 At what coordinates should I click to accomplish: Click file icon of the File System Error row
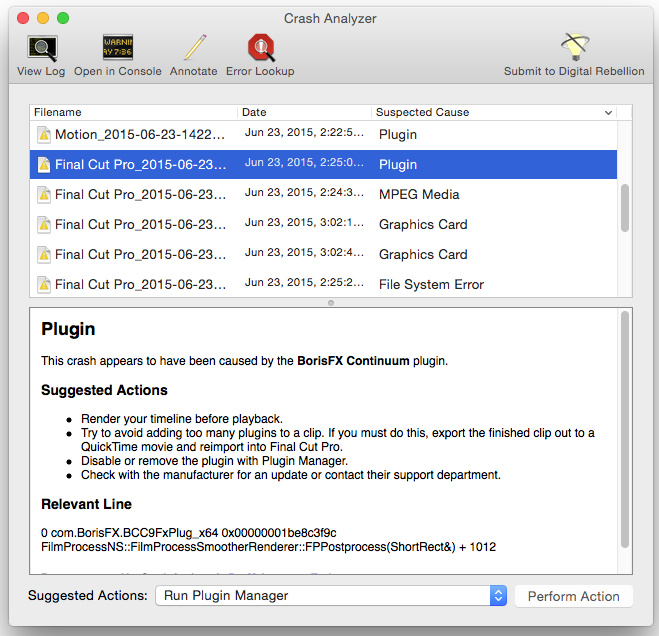click(44, 285)
